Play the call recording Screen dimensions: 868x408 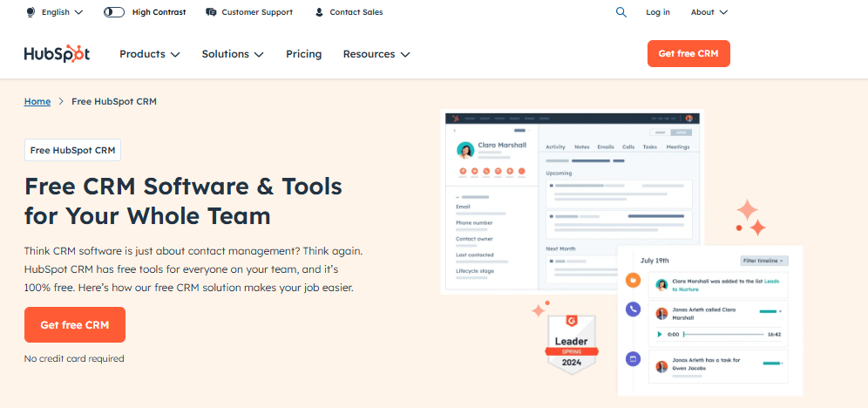[x=660, y=335]
